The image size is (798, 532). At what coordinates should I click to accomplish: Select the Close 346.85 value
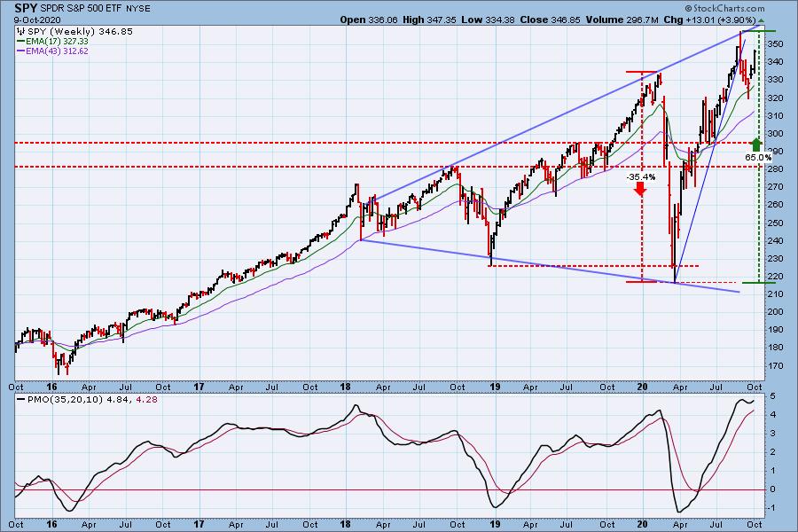pos(550,20)
